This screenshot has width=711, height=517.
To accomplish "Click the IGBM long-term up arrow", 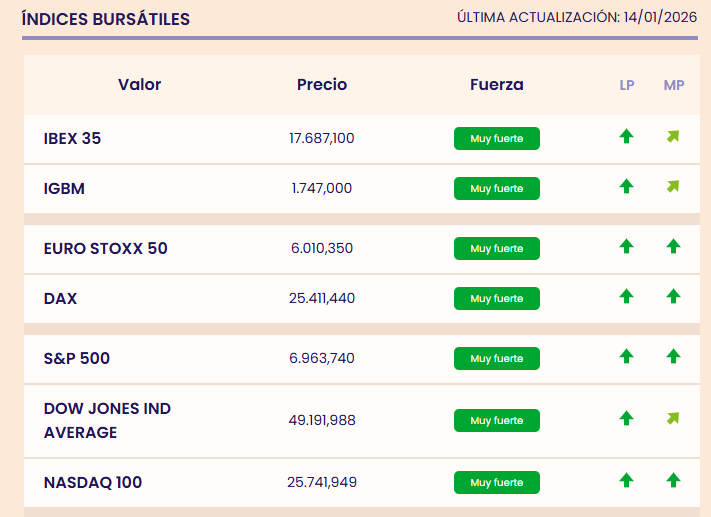I will click(627, 186).
